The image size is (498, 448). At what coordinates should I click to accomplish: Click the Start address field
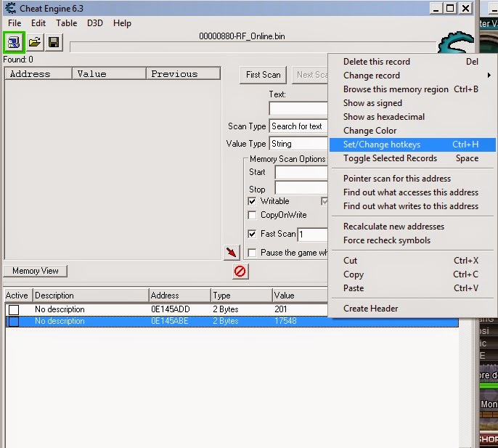click(x=301, y=173)
